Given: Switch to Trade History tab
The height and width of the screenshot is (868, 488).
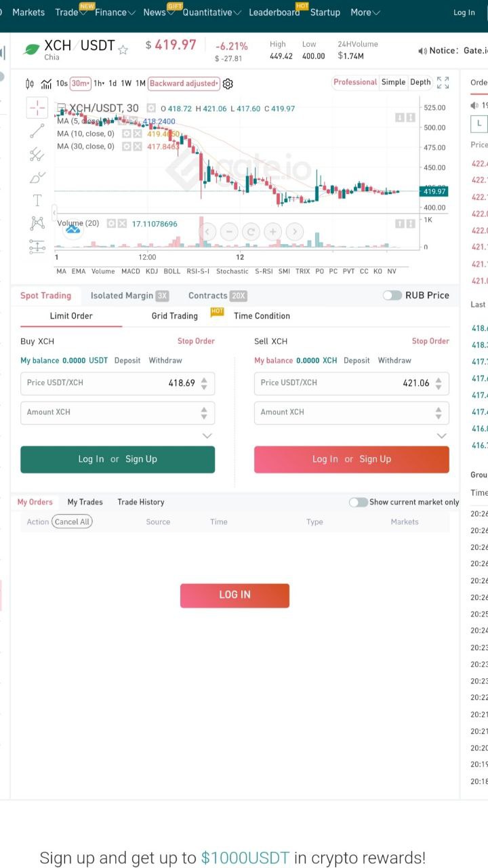Looking at the screenshot, I should (141, 502).
